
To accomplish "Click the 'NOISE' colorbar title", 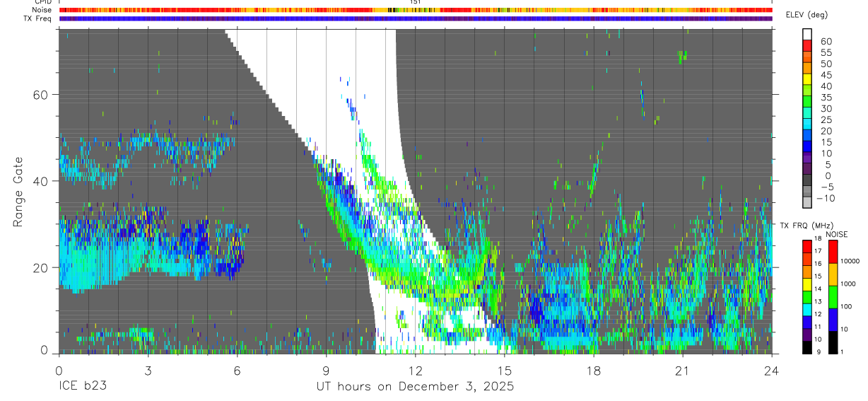I will coord(836,234).
